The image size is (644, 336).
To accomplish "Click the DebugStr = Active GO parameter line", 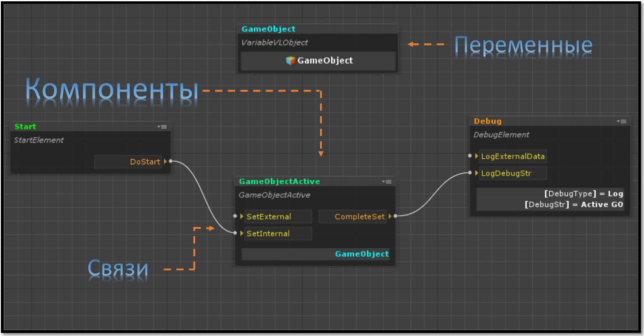I will pyautogui.click(x=574, y=204).
